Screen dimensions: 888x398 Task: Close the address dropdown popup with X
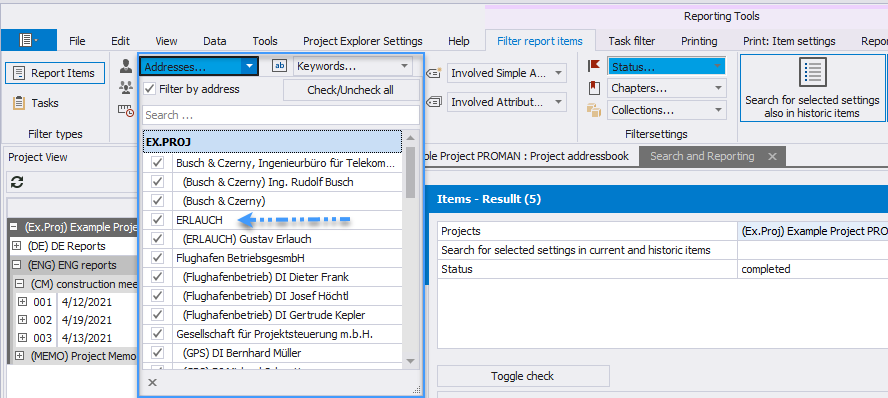point(152,383)
